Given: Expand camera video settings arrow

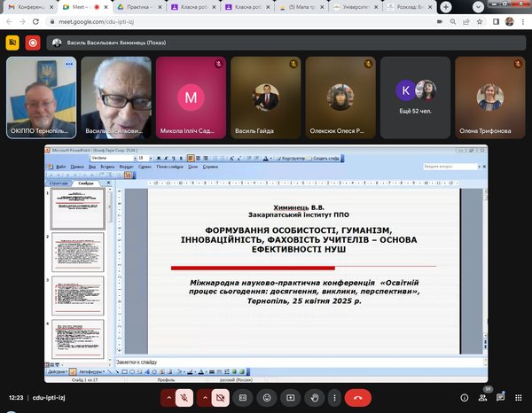Looking at the screenshot, I should (x=204, y=398).
